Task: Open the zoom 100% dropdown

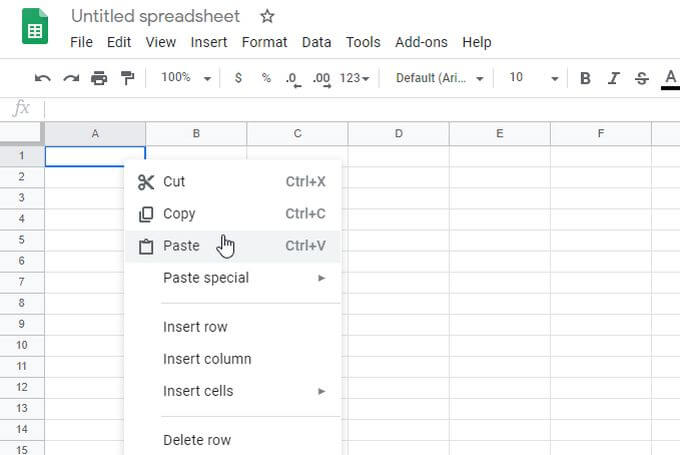Action: point(186,78)
